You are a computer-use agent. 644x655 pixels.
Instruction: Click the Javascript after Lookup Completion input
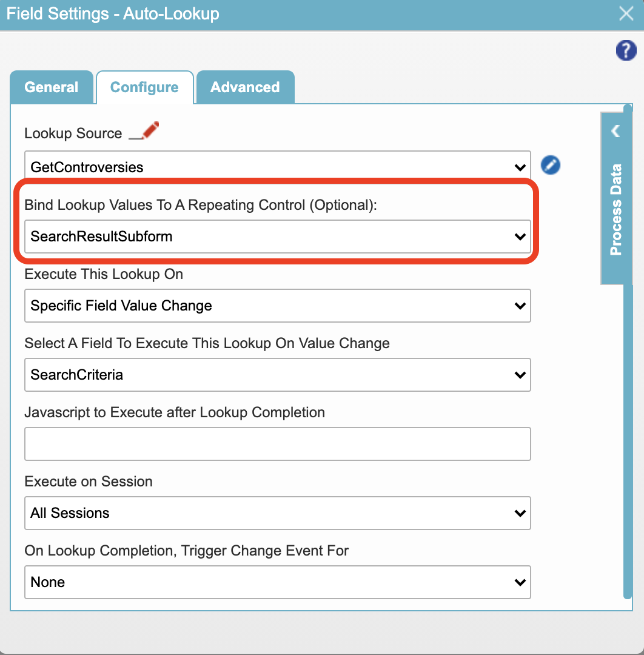(x=277, y=444)
